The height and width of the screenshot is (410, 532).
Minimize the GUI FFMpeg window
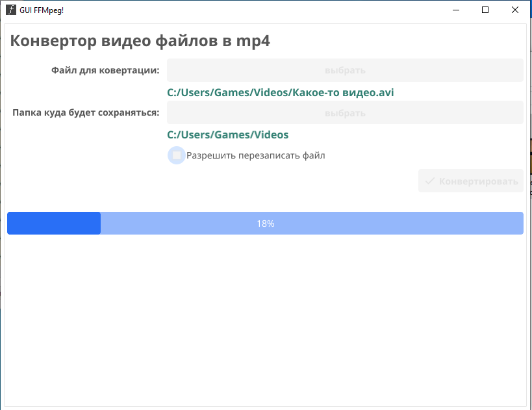455,10
